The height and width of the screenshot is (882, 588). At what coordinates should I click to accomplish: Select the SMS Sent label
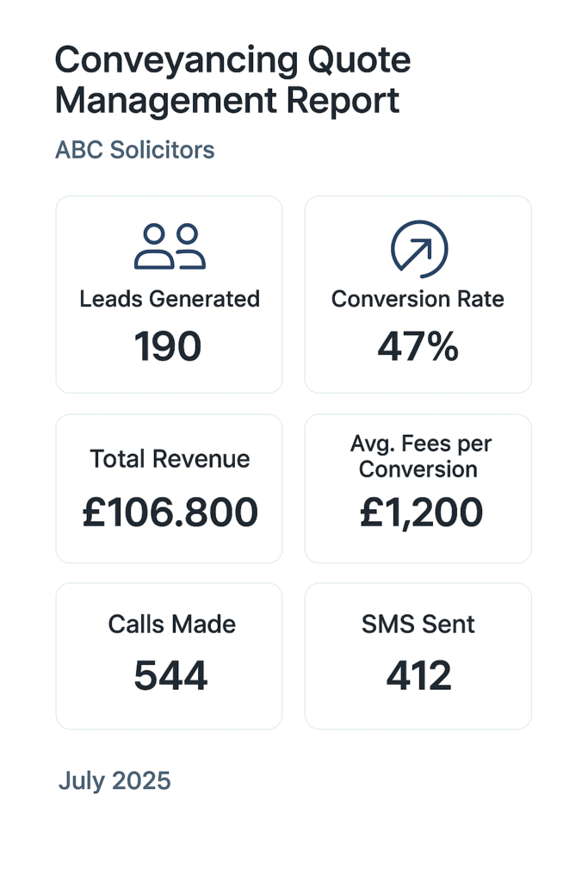point(418,624)
